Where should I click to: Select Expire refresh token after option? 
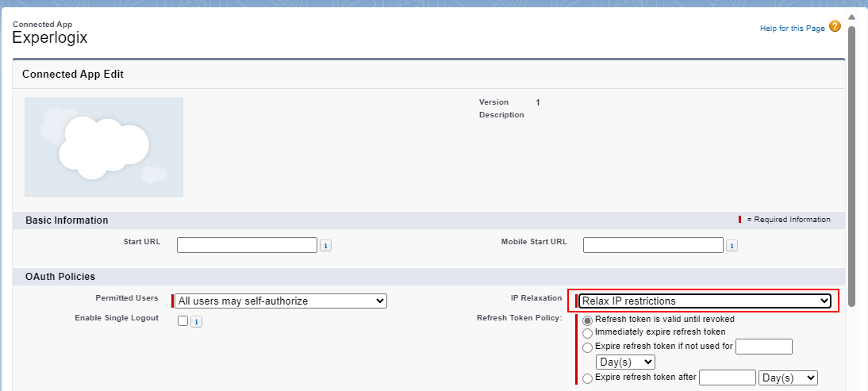point(587,379)
